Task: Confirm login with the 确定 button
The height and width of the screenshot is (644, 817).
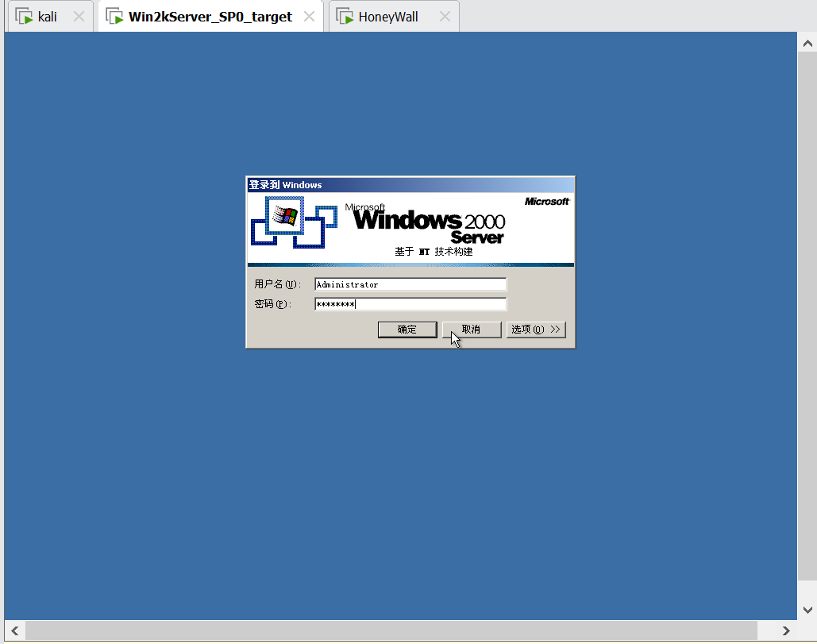Action: coord(407,330)
